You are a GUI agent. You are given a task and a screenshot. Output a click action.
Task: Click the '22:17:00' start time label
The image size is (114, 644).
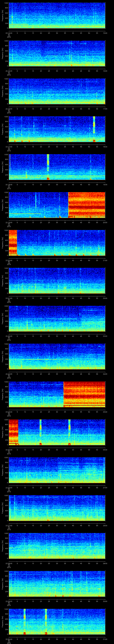tap(9, 147)
